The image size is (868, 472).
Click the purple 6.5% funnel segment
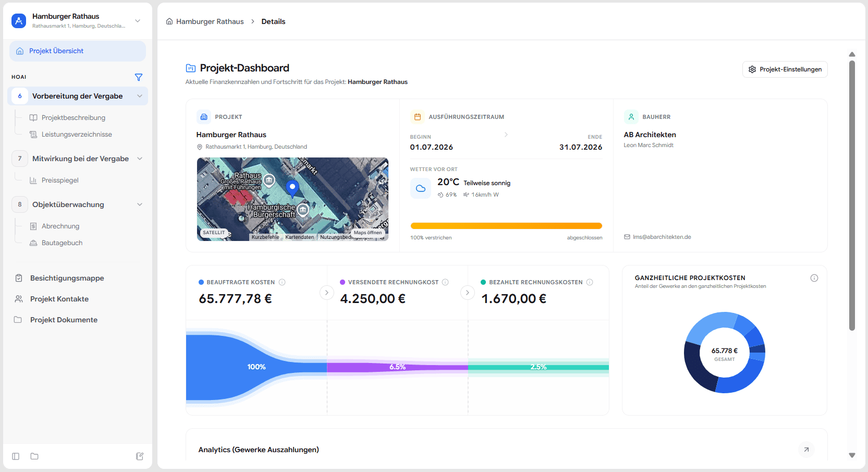[397, 367]
